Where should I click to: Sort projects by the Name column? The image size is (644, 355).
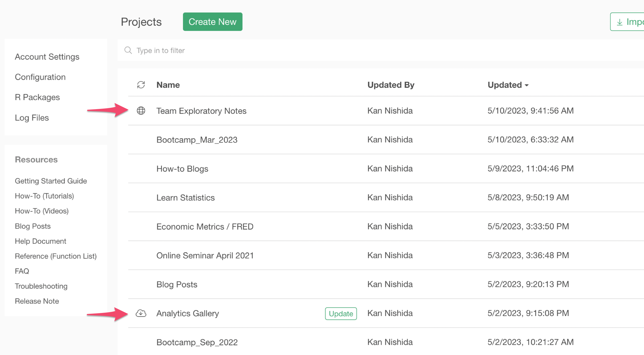tap(168, 85)
